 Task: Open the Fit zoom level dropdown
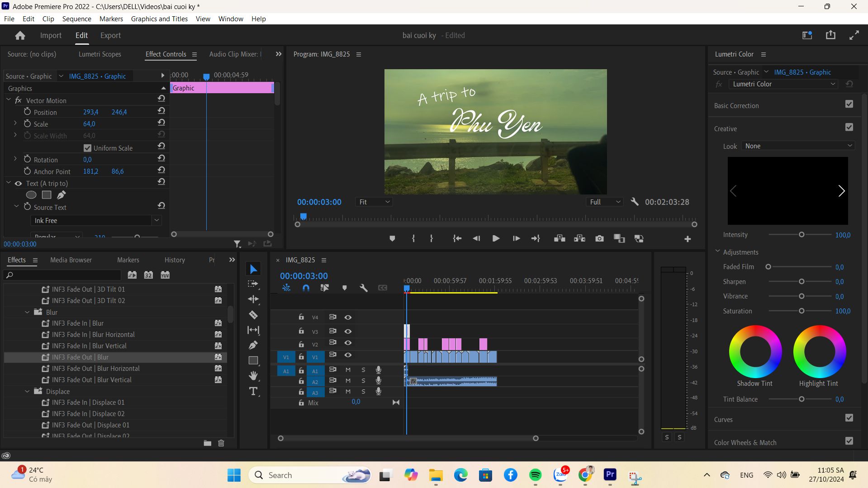click(x=374, y=202)
